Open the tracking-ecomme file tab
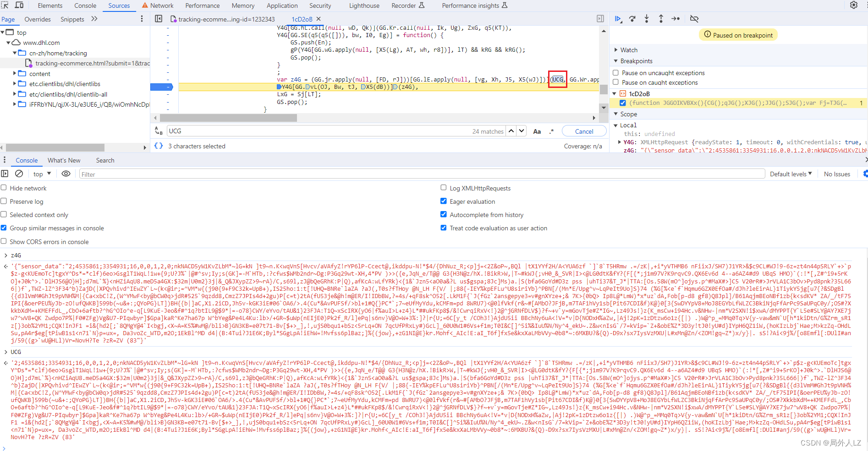 222,19
